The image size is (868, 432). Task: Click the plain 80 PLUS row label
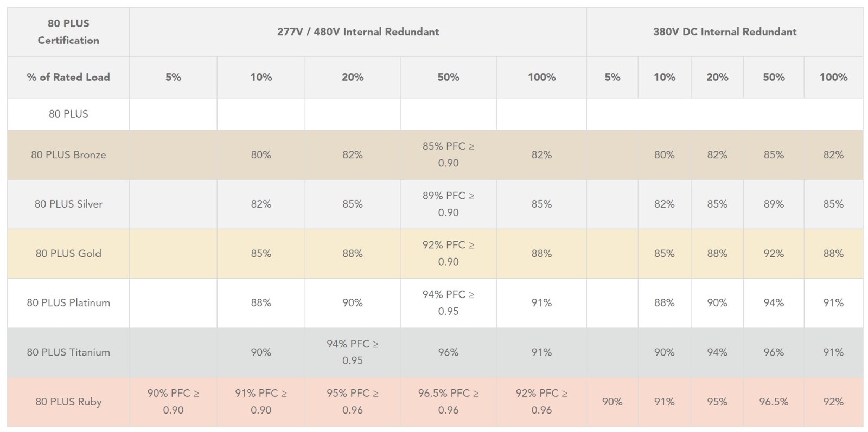68,114
